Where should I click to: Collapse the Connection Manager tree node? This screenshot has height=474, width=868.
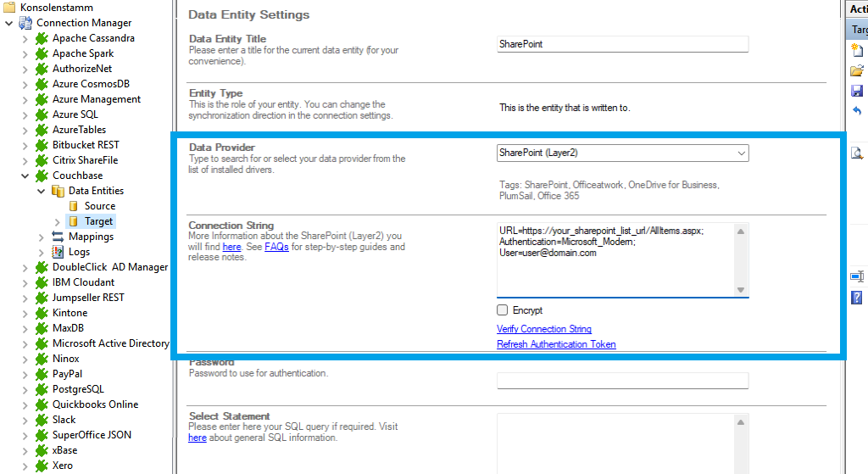click(x=8, y=23)
